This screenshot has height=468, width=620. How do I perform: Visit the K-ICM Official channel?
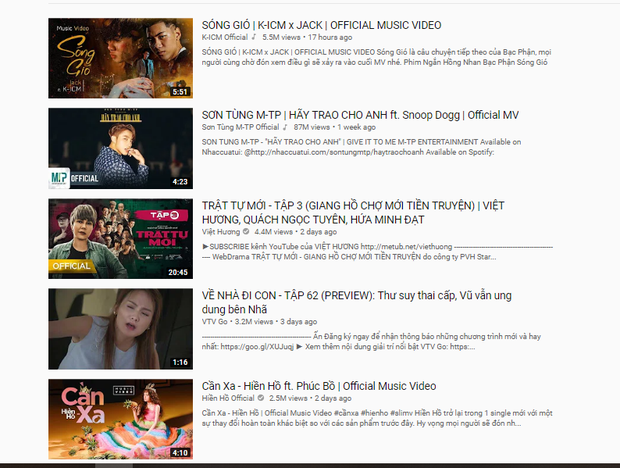[x=225, y=37]
